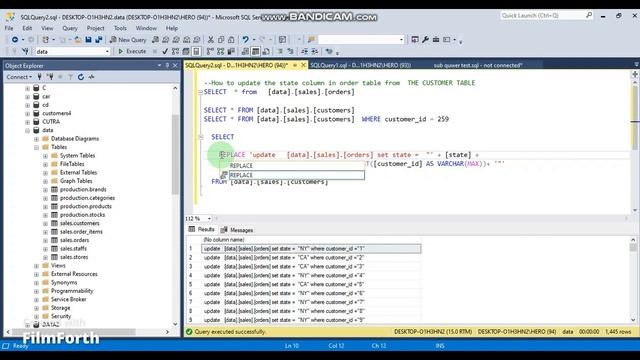
Task: Click the Comment out selected lines icon
Action: tap(280, 51)
